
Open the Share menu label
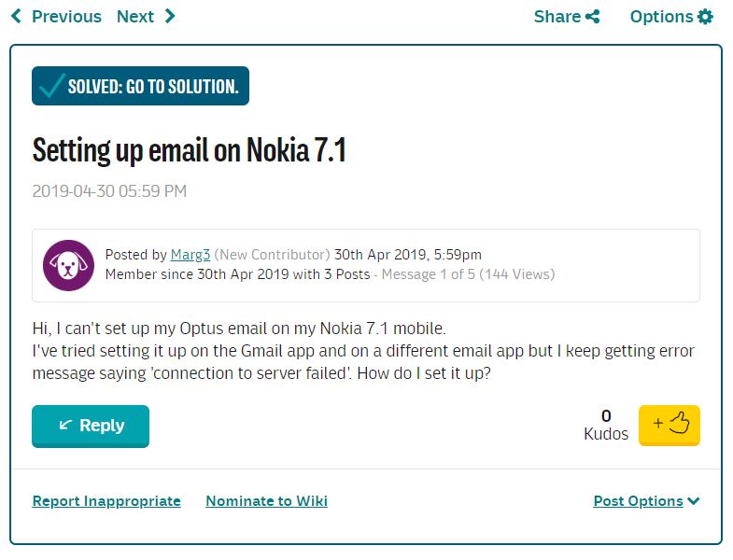click(557, 17)
